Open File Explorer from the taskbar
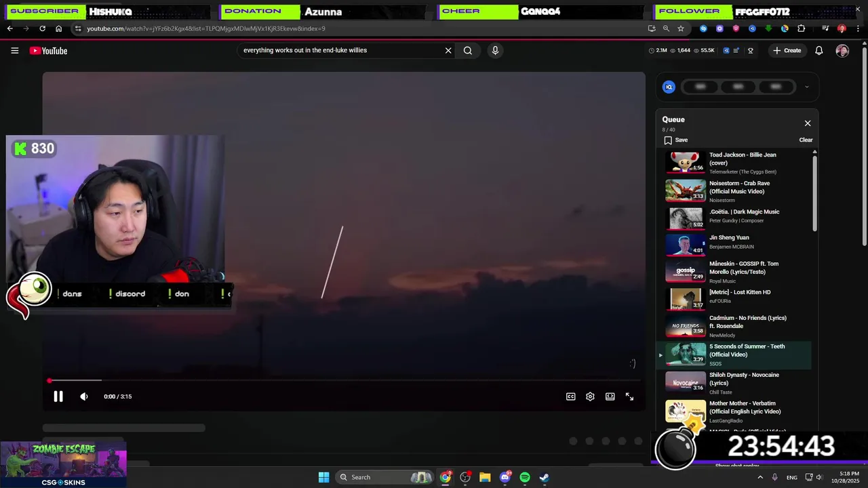Screen dimensions: 868x488 coord(485,477)
